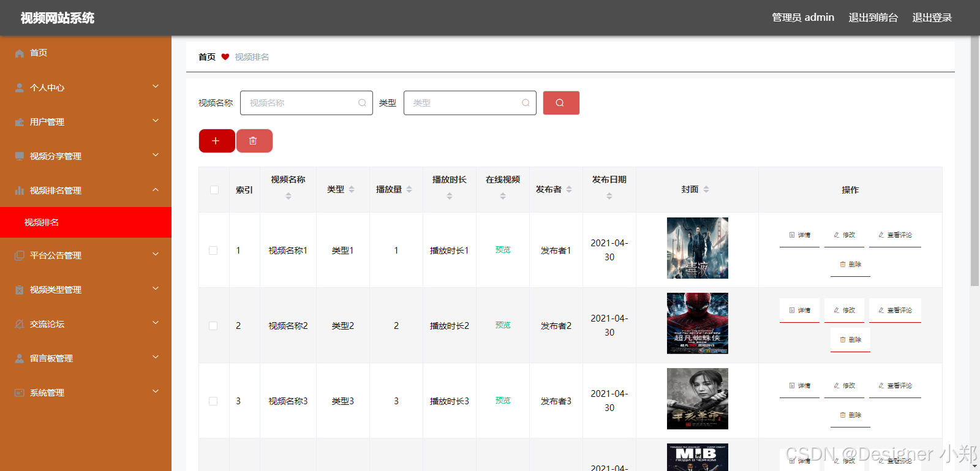Sort by 发布者 column arrows
Screen dimensions: 980x471
tap(569, 190)
